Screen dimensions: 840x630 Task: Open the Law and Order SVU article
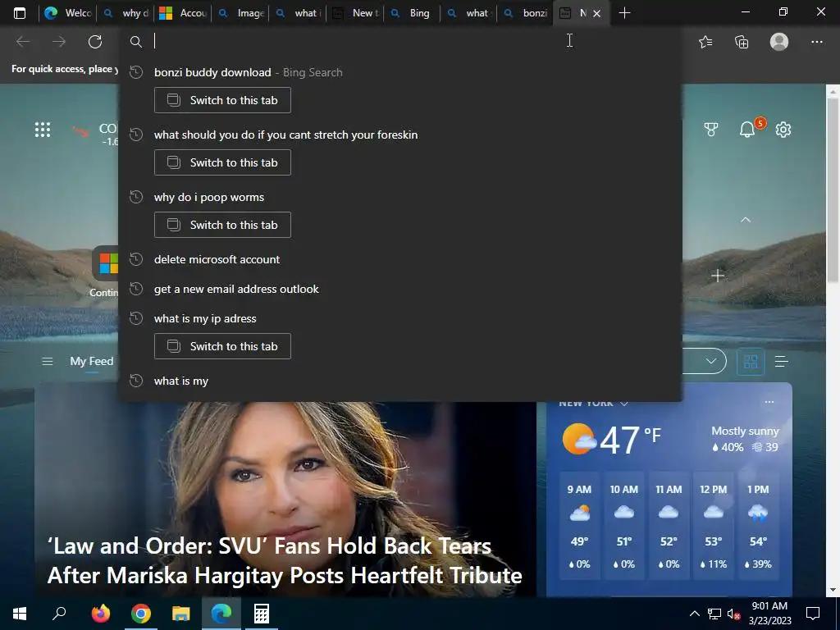(x=285, y=560)
